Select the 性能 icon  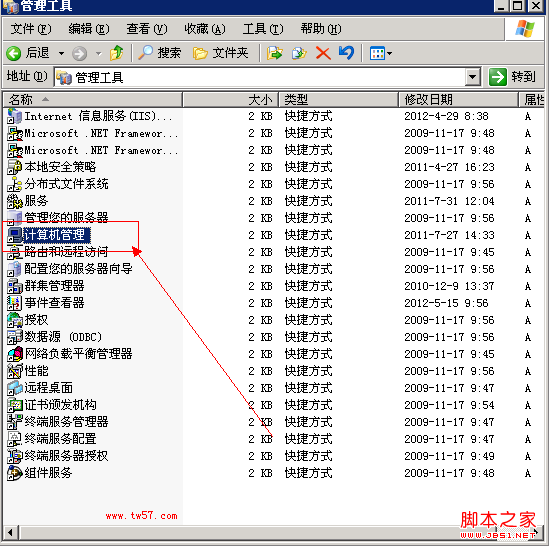point(14,371)
